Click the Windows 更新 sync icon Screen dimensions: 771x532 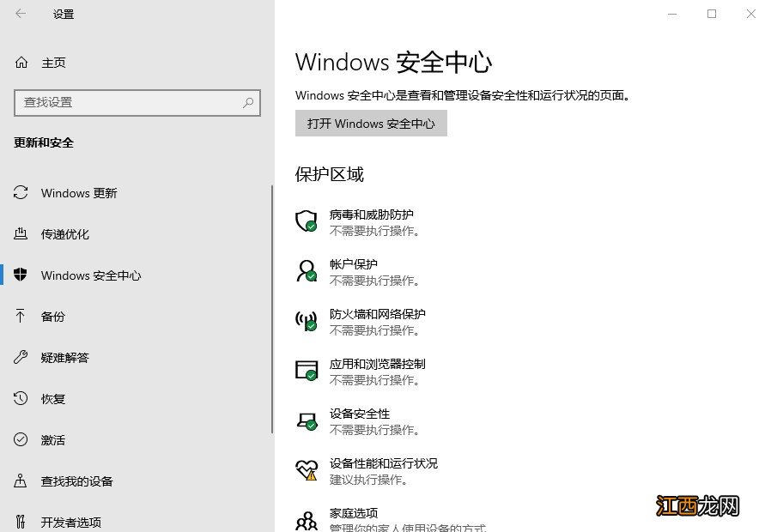pyautogui.click(x=21, y=192)
